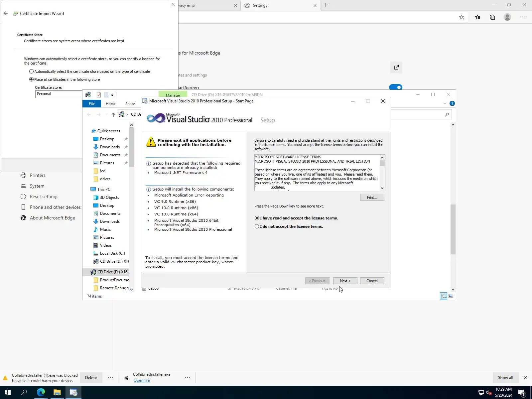Screen dimensions: 532x399
Task: Open the driver folder under Quick access
Action: pyautogui.click(x=105, y=179)
